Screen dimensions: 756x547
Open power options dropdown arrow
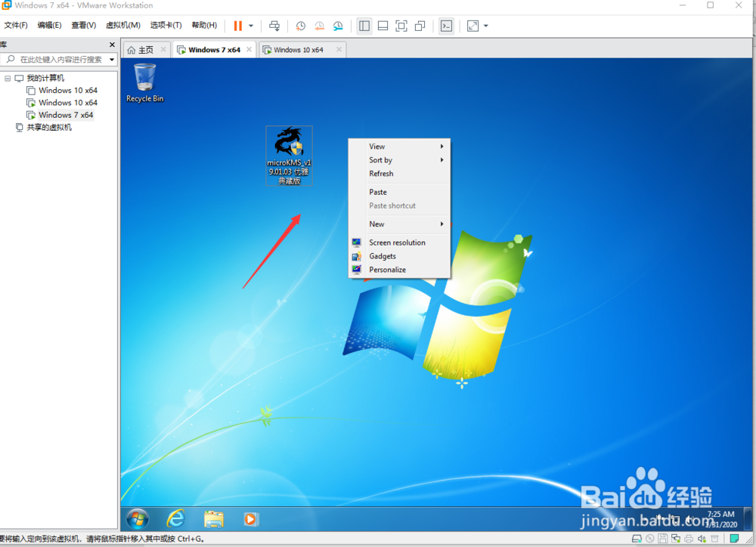pyautogui.click(x=251, y=26)
